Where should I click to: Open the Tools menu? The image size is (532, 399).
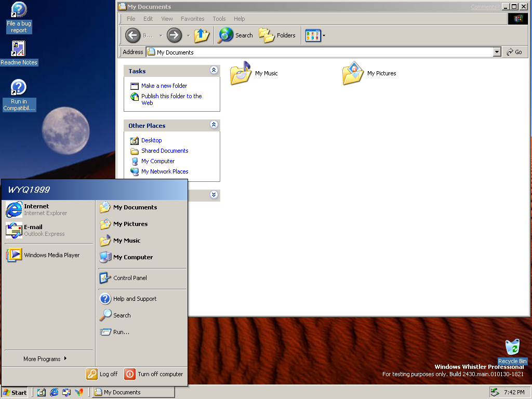pyautogui.click(x=219, y=19)
